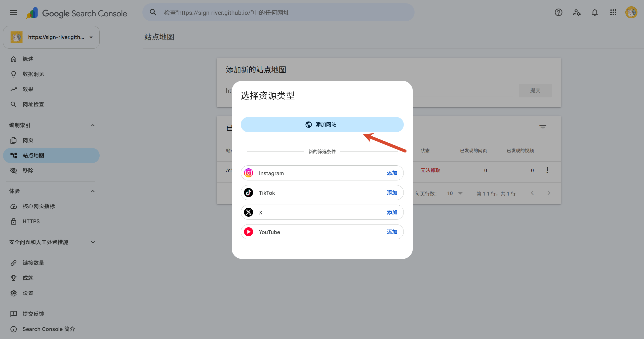644x339 pixels.
Task: Open the account avatar menu
Action: [x=631, y=12]
